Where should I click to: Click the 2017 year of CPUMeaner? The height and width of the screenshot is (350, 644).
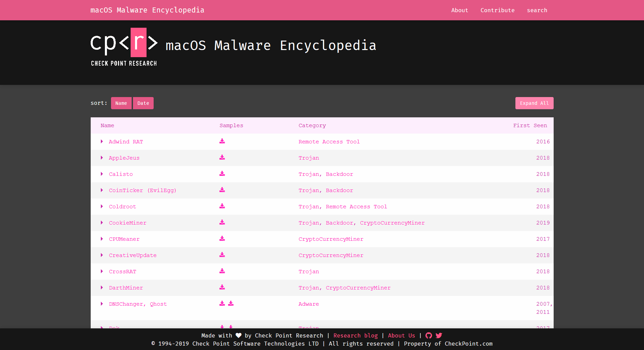pos(543,239)
